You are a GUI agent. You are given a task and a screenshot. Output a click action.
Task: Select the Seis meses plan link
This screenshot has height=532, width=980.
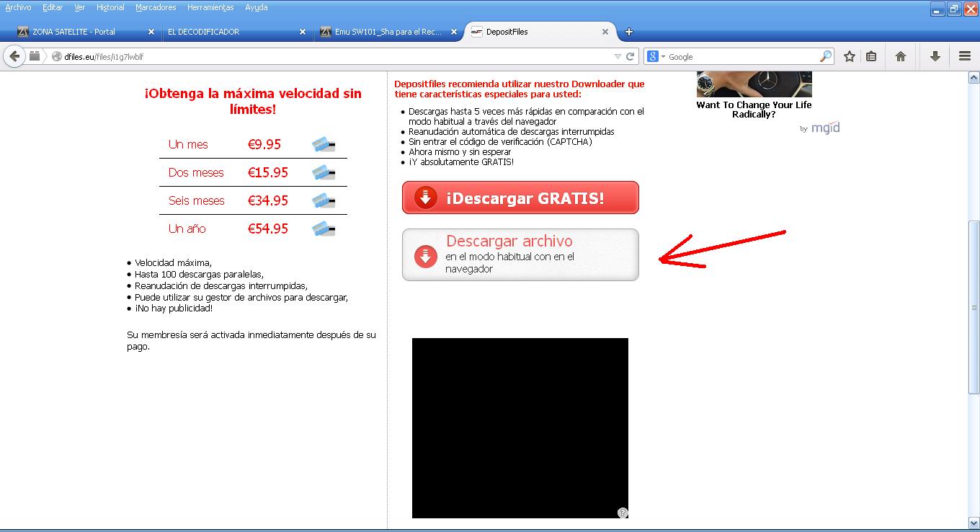pos(197,200)
